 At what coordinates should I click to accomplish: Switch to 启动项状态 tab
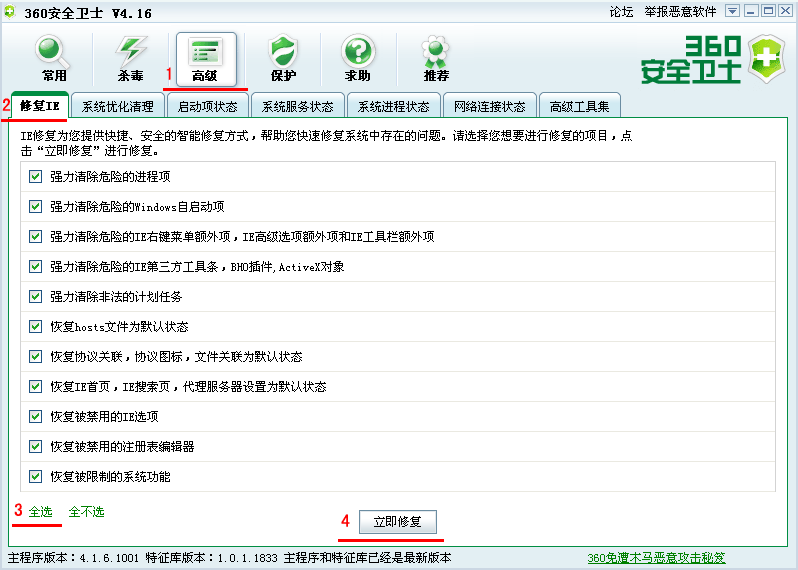tap(207, 106)
